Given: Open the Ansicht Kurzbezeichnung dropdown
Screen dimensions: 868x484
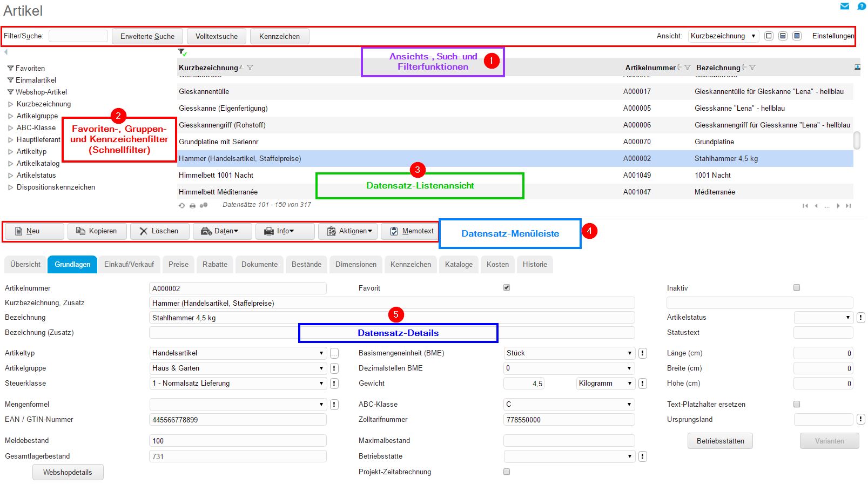Looking at the screenshot, I should tap(723, 36).
